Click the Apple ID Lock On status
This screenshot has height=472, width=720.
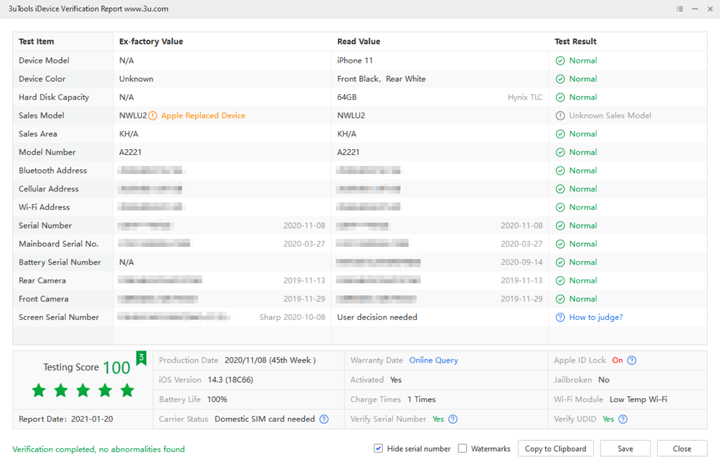click(x=617, y=360)
